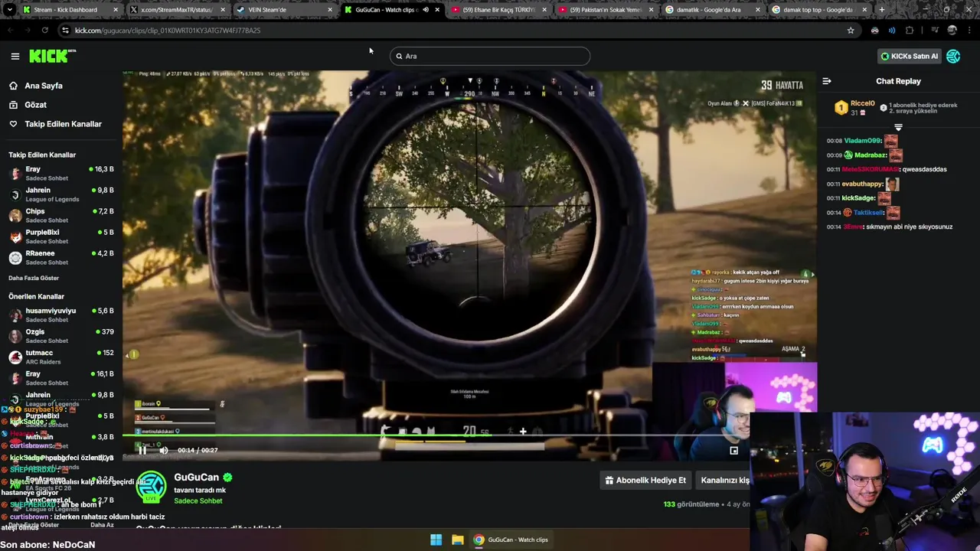Click the GuGuCan channel avatar below video
Viewport: 980px width, 551px height.
(151, 487)
